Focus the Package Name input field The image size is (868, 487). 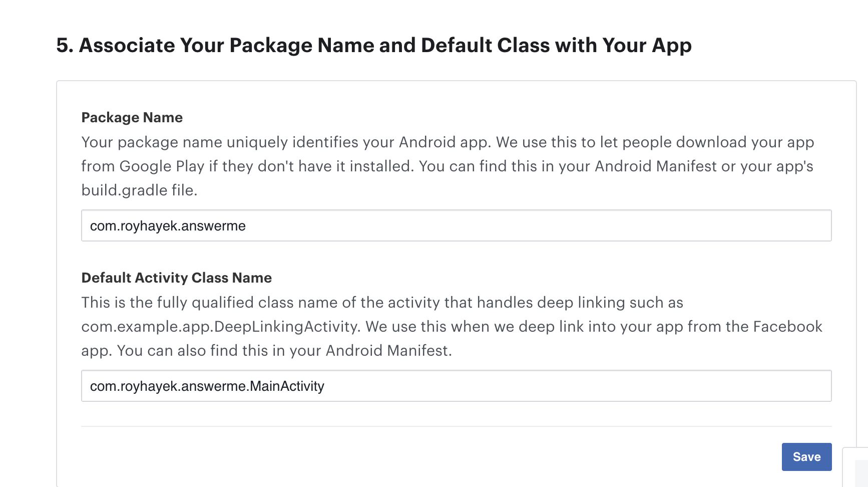[x=456, y=225]
